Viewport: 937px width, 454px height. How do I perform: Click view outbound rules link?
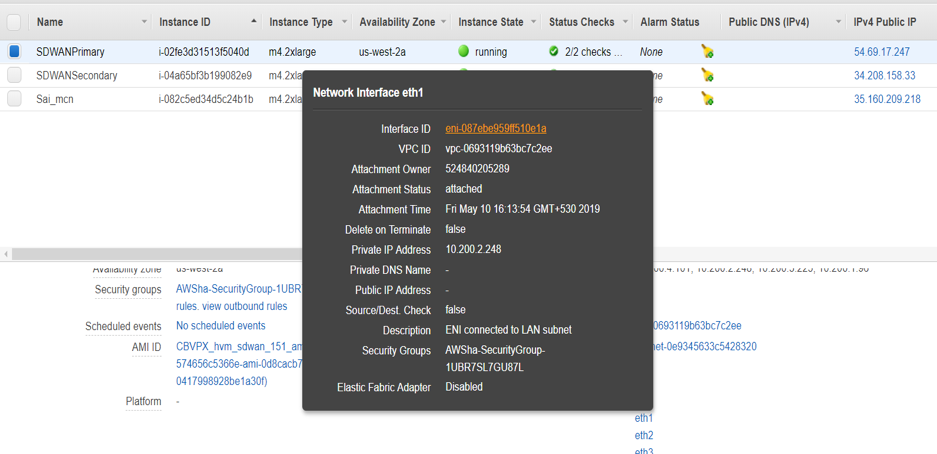coord(246,306)
